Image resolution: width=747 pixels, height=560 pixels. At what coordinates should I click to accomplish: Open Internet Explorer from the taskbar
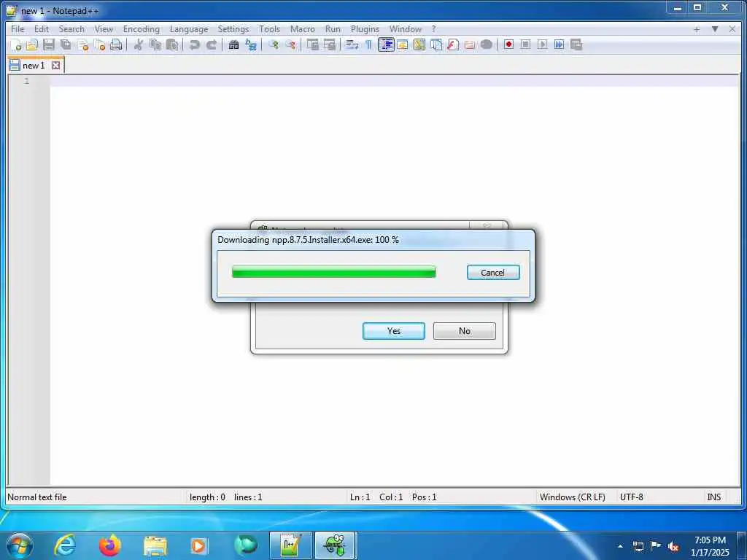(x=65, y=545)
